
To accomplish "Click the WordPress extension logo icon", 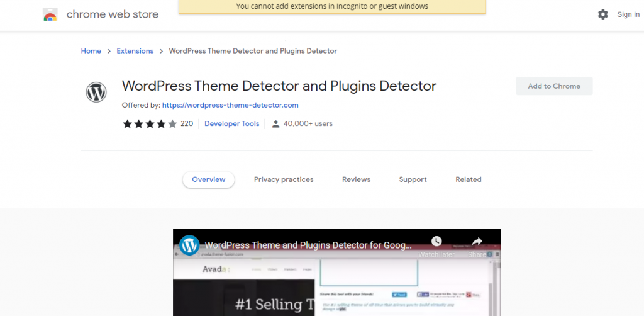I will (96, 93).
